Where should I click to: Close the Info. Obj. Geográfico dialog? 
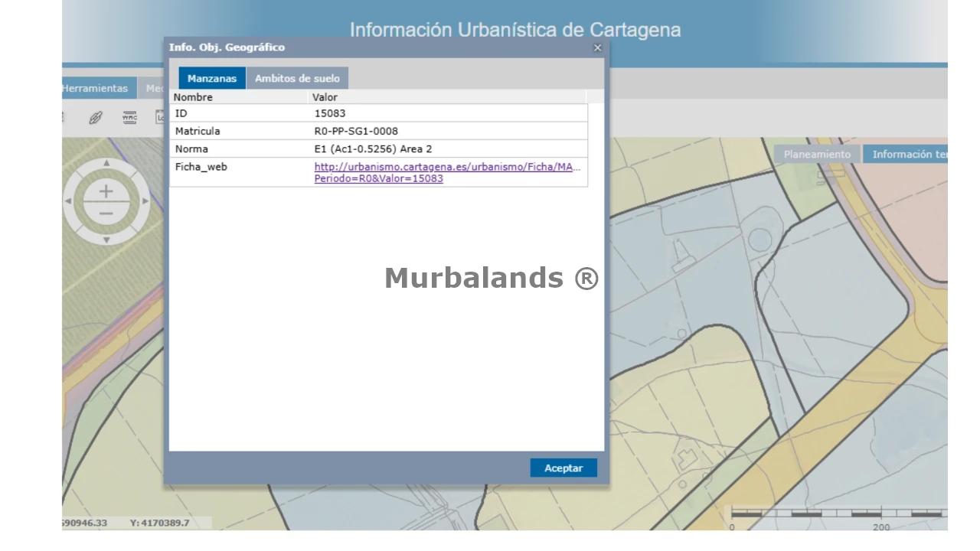pyautogui.click(x=597, y=47)
